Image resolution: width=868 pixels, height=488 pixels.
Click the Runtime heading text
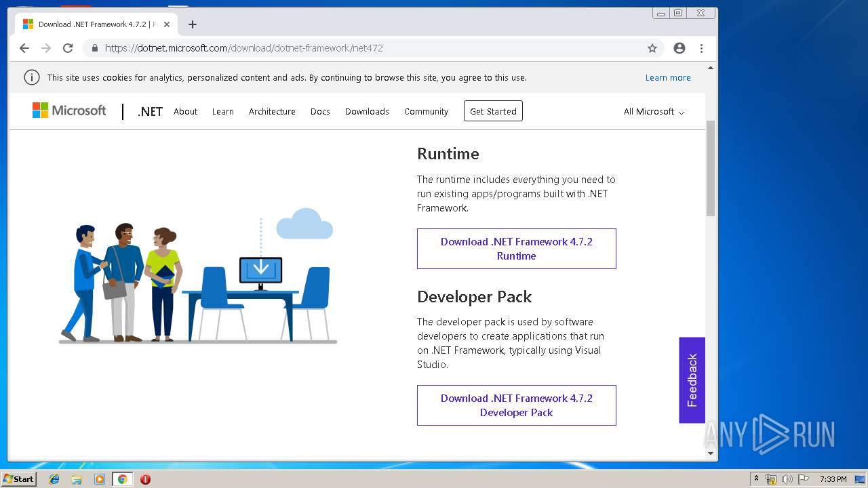coord(448,154)
